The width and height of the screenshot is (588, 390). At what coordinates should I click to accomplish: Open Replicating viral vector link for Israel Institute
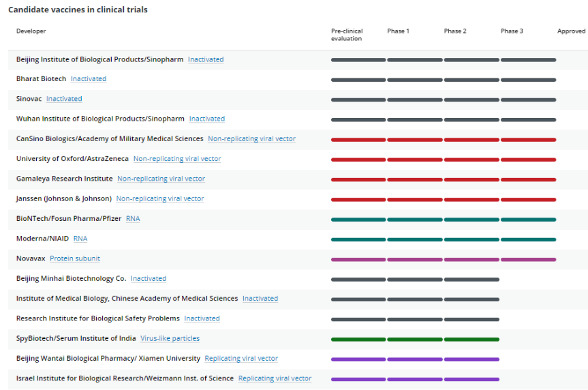(275, 378)
